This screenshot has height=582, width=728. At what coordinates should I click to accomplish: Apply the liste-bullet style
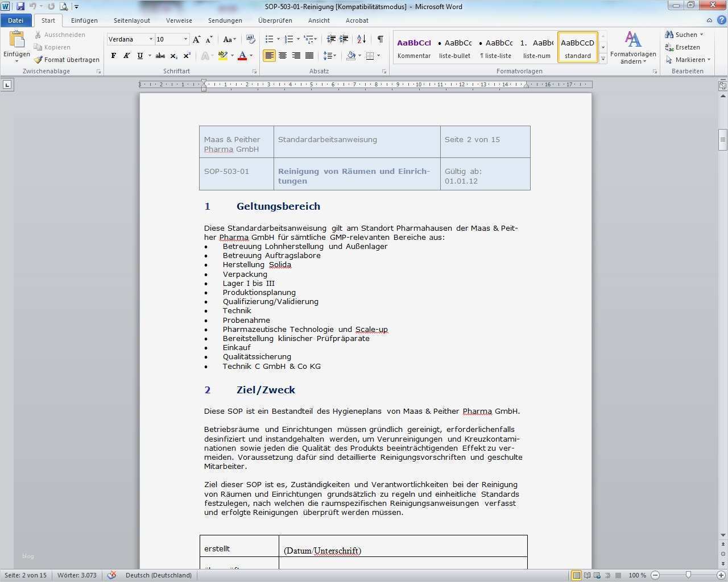[455, 48]
